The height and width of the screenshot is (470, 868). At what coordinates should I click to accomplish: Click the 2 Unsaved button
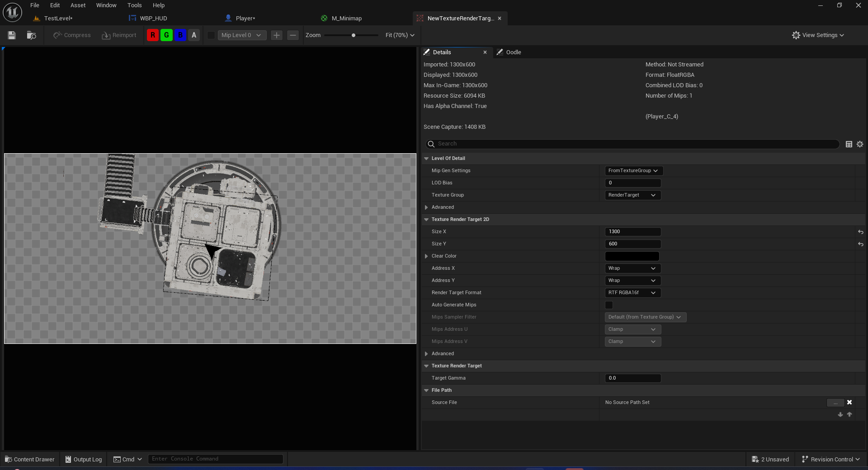(x=770, y=459)
